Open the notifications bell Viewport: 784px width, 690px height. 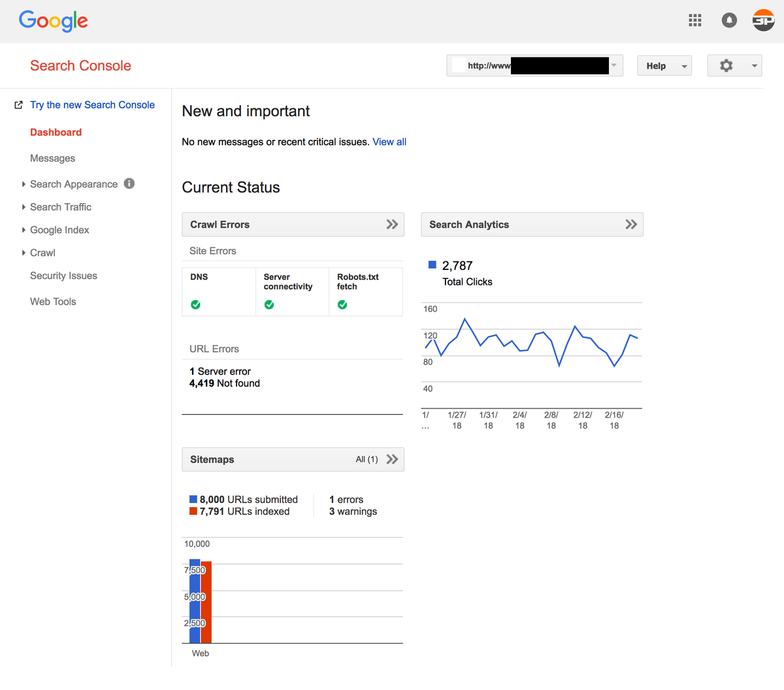click(x=729, y=20)
